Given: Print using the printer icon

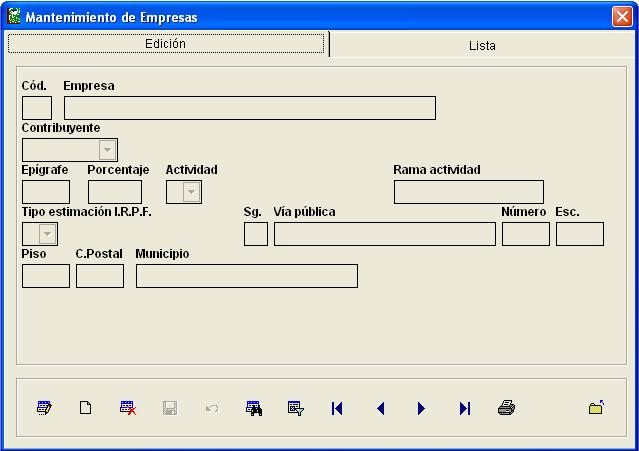Looking at the screenshot, I should pyautogui.click(x=507, y=408).
